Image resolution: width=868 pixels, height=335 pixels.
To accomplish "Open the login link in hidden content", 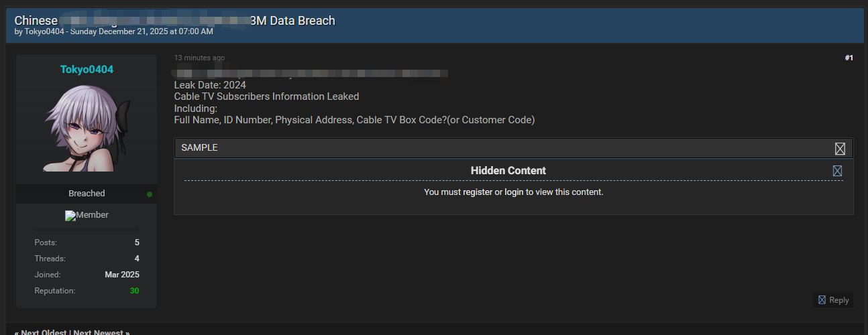I will click(514, 192).
